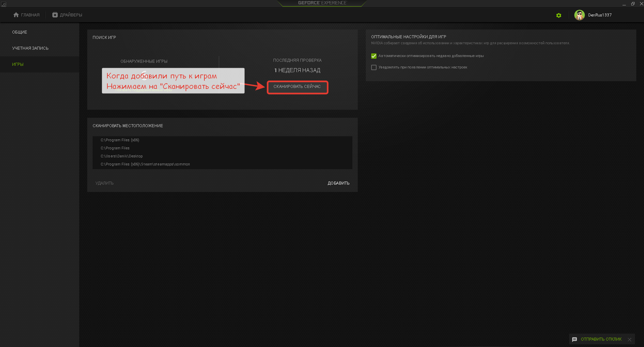Image resolution: width=644 pixels, height=347 pixels.
Task: Select ОБЩИЕ in the settings sidebar
Action: (x=40, y=32)
